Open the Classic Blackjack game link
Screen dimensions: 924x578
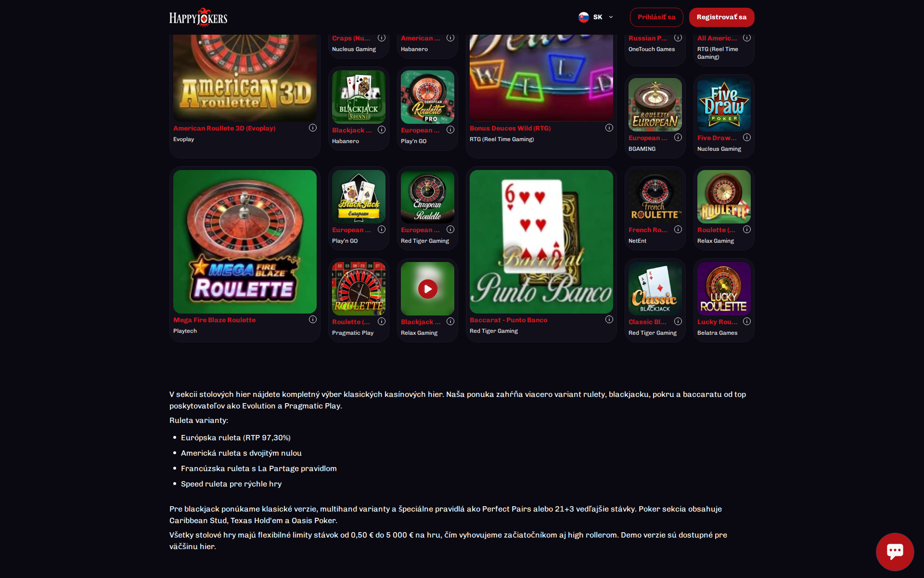[x=648, y=322]
